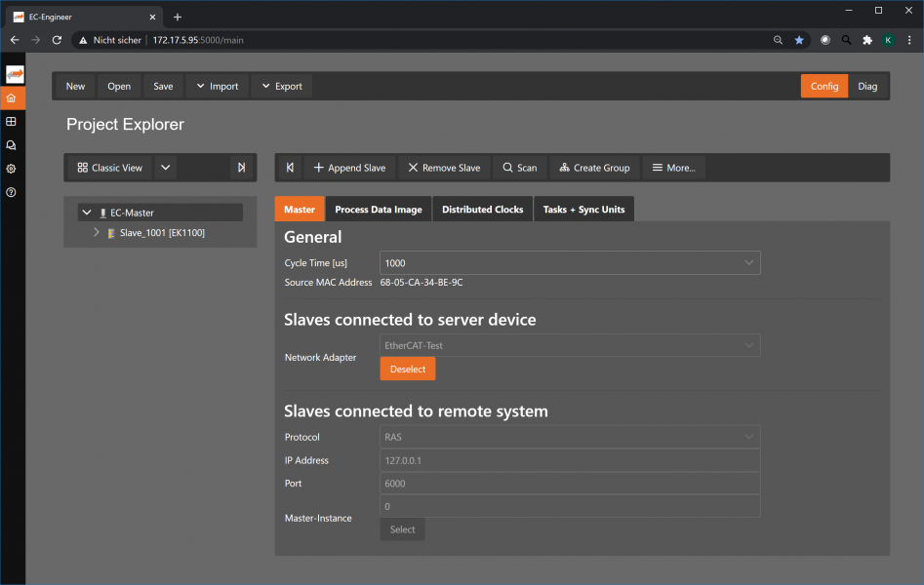Open the Distributed Clocks tab
Image resolution: width=924 pixels, height=585 pixels.
point(482,210)
